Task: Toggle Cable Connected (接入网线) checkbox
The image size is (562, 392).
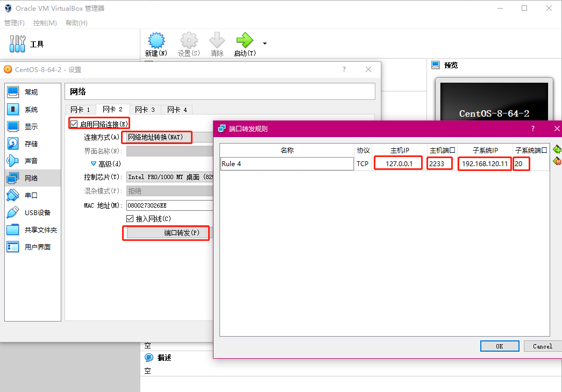Action: 130,218
